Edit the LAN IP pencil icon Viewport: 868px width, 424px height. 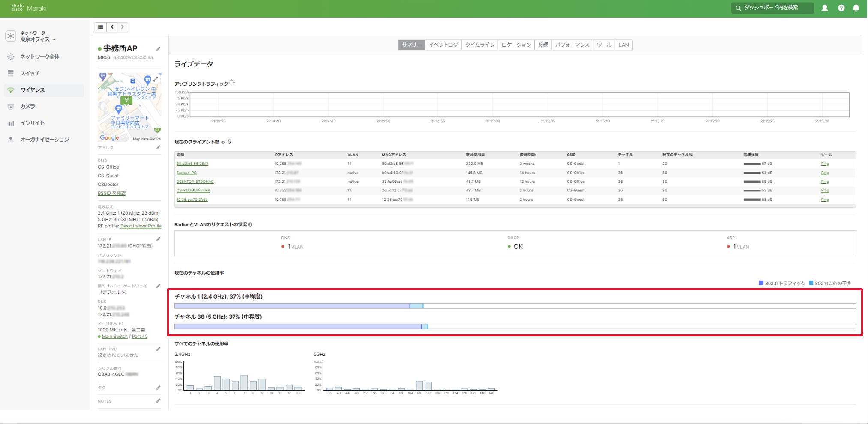click(x=159, y=239)
